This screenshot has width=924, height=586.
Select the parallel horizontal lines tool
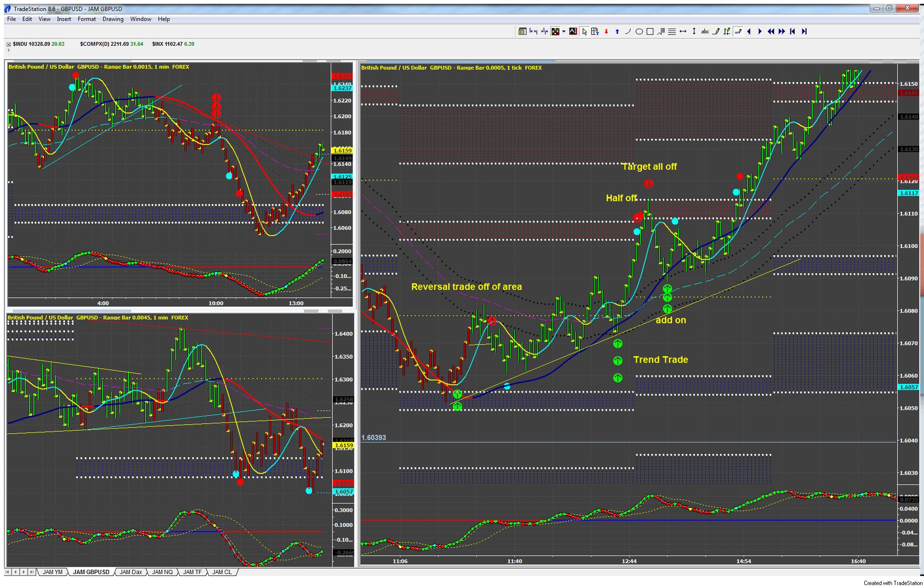tap(672, 31)
